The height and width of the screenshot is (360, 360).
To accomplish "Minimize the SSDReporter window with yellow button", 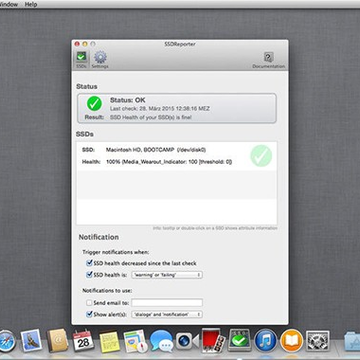I will [x=85, y=44].
